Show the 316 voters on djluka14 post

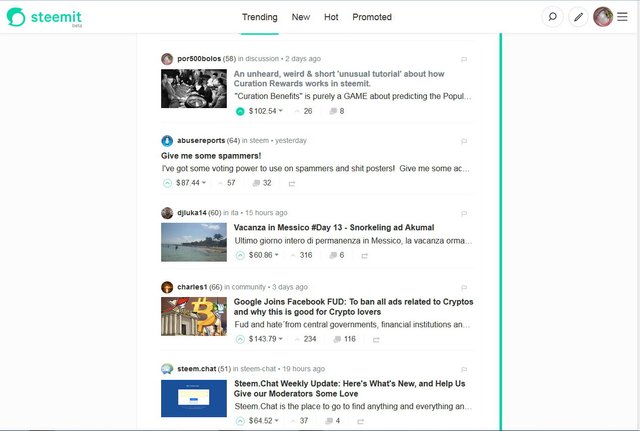pos(302,255)
